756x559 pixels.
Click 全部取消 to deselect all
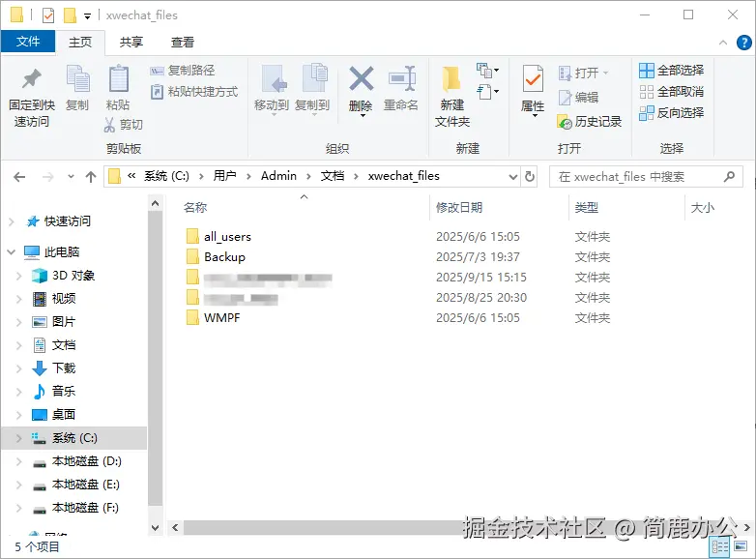click(x=672, y=92)
